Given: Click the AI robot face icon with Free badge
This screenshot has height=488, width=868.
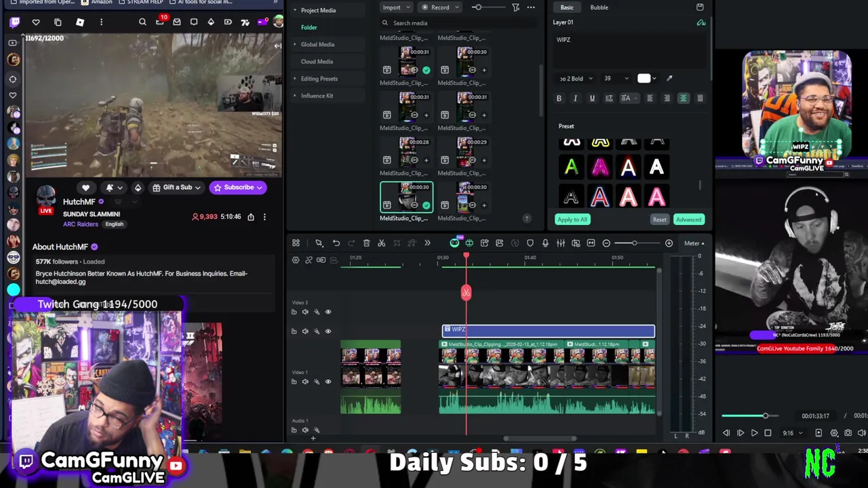Looking at the screenshot, I should 454,243.
